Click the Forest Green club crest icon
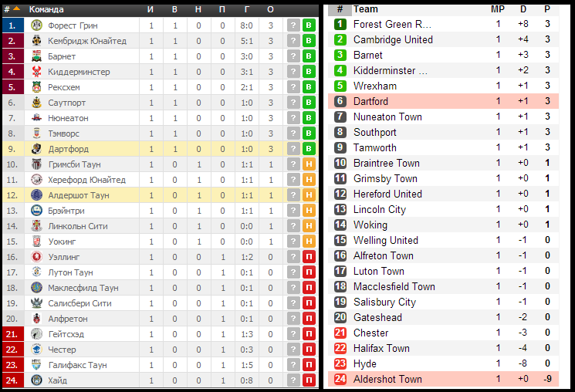Screen dimensions: 575x392 pyautogui.click(x=36, y=25)
